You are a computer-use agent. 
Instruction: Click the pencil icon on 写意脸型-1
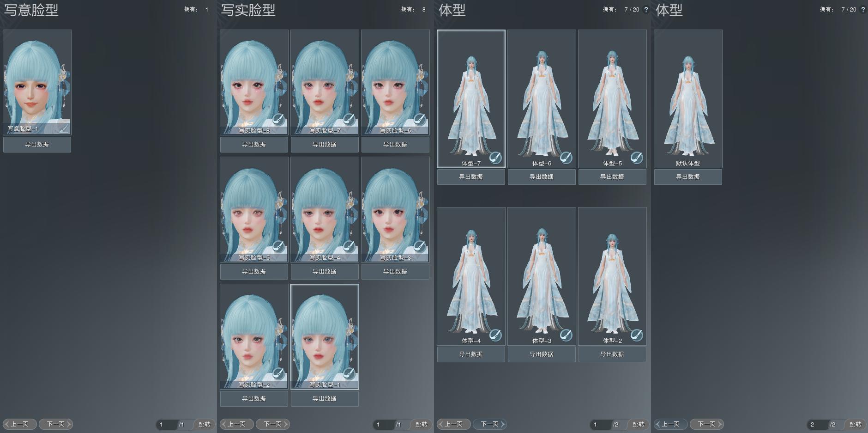(64, 128)
